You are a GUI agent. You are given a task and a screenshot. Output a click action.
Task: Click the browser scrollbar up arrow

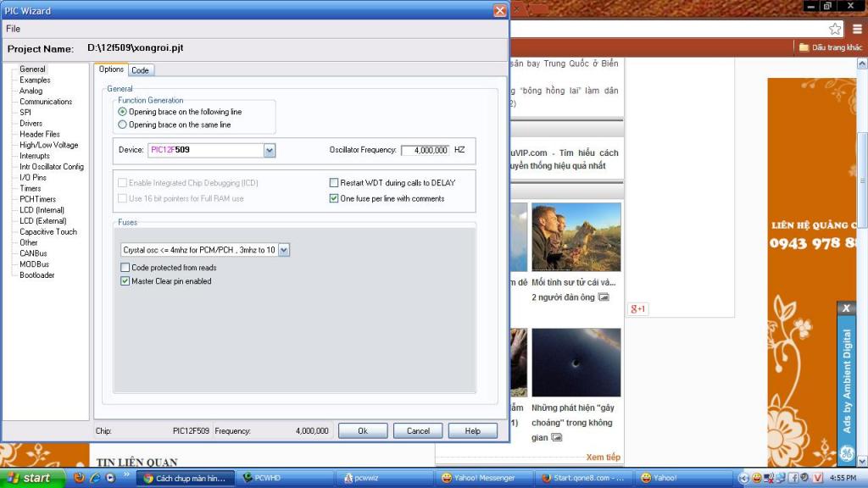pyautogui.click(x=862, y=64)
